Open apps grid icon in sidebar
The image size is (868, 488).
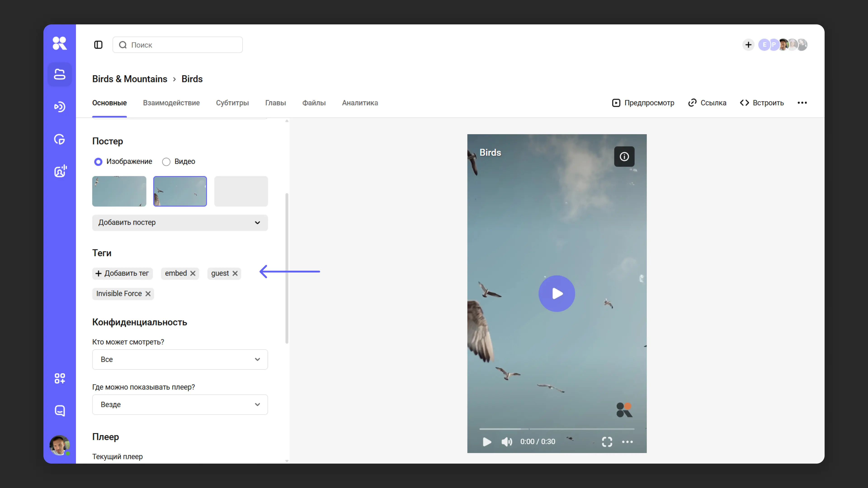point(60,378)
